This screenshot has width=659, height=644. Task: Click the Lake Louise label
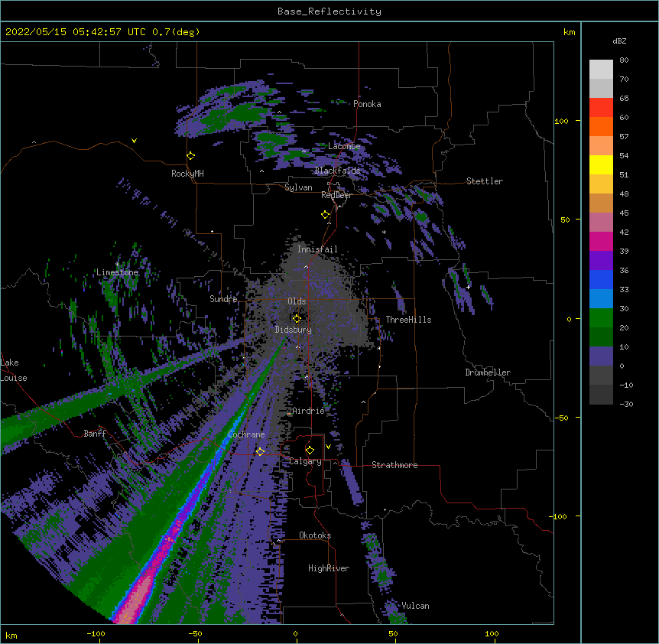(x=14, y=370)
